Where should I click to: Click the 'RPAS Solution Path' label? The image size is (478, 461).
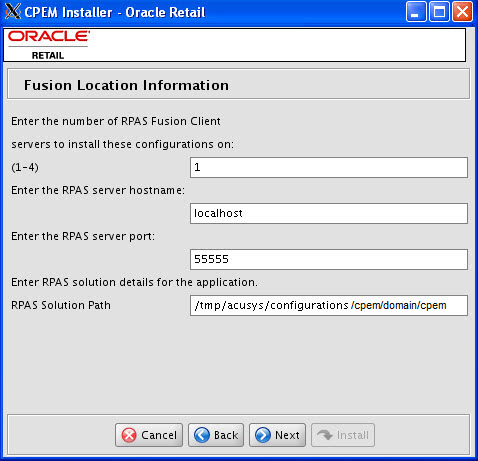point(61,305)
